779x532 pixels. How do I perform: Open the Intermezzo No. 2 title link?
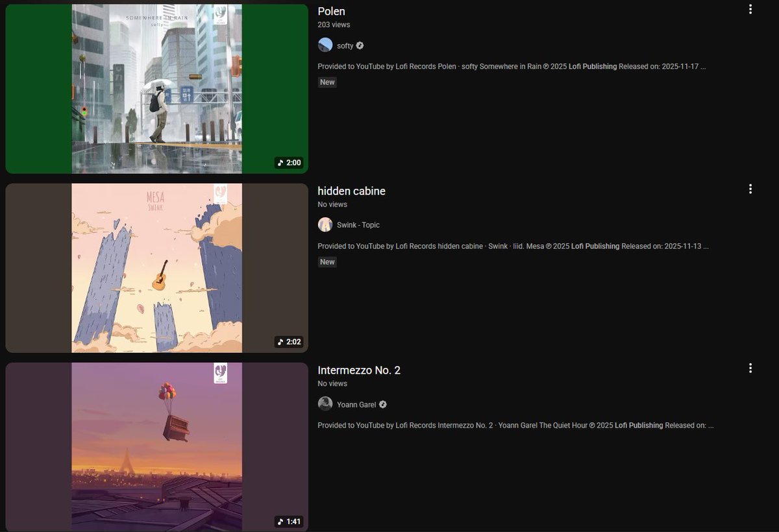point(359,370)
